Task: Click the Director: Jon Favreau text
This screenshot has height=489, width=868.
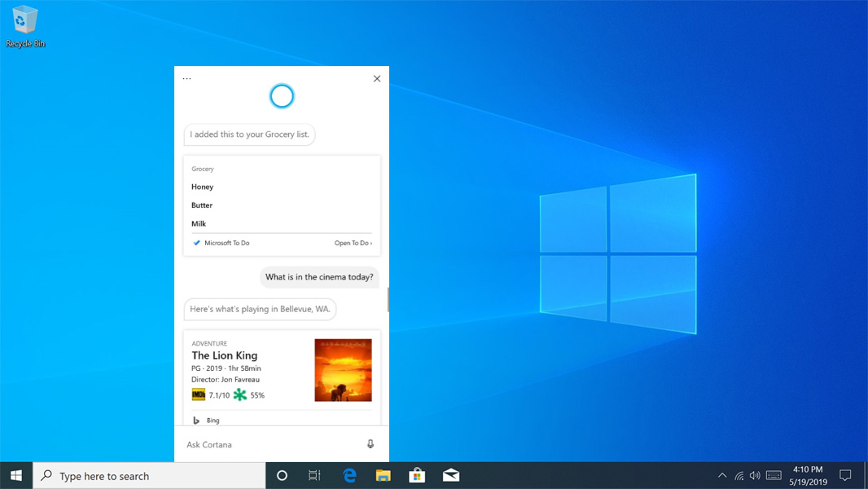Action: pyautogui.click(x=226, y=379)
